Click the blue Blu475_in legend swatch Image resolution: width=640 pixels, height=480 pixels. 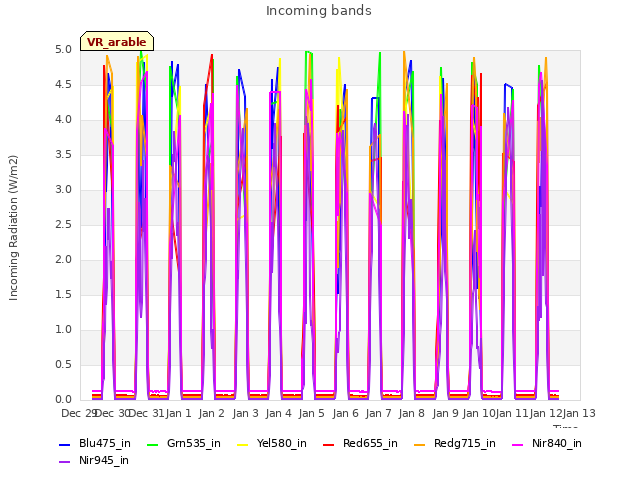tap(64, 444)
